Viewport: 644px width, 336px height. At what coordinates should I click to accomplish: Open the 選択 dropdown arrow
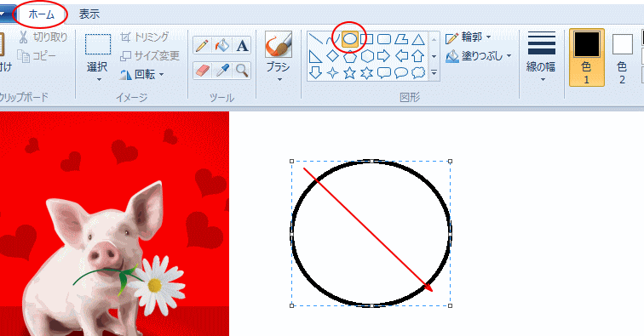point(99,79)
